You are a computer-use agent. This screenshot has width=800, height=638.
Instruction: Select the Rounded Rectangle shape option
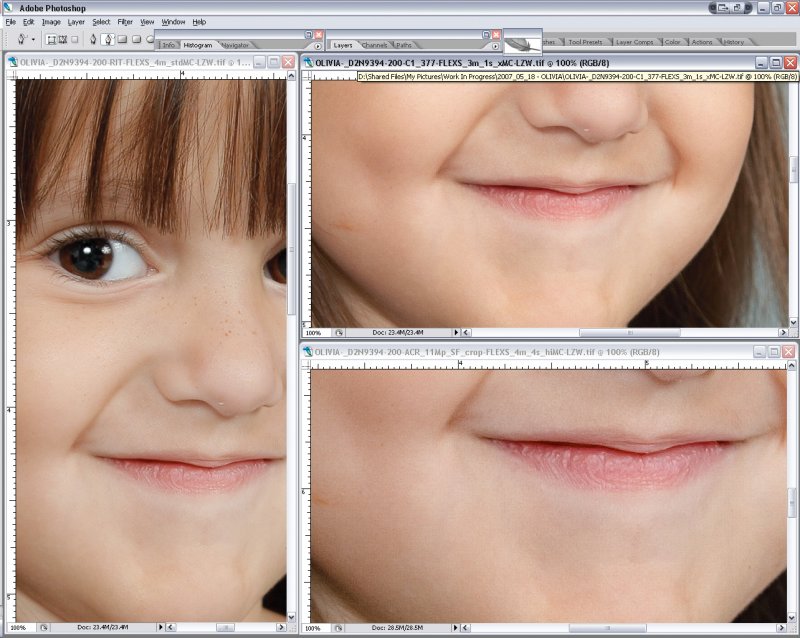136,39
